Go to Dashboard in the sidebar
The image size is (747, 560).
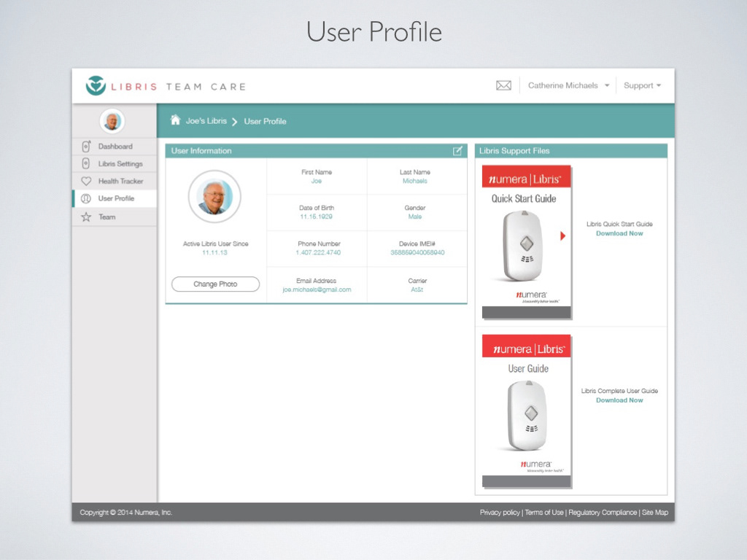115,146
